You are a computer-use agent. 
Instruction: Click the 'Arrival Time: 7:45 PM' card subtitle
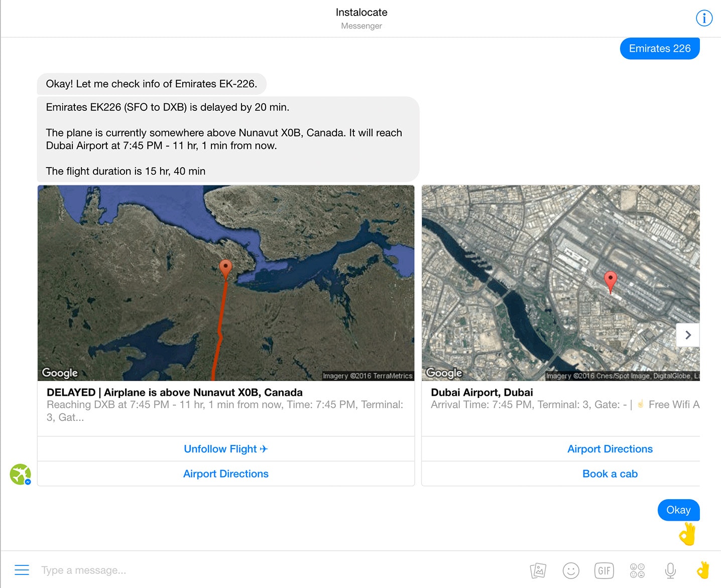pos(565,404)
